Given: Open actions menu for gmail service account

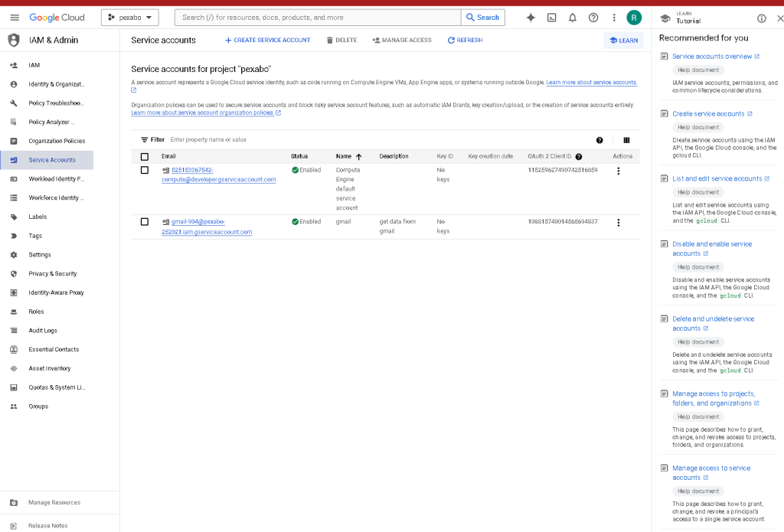Looking at the screenshot, I should (619, 223).
